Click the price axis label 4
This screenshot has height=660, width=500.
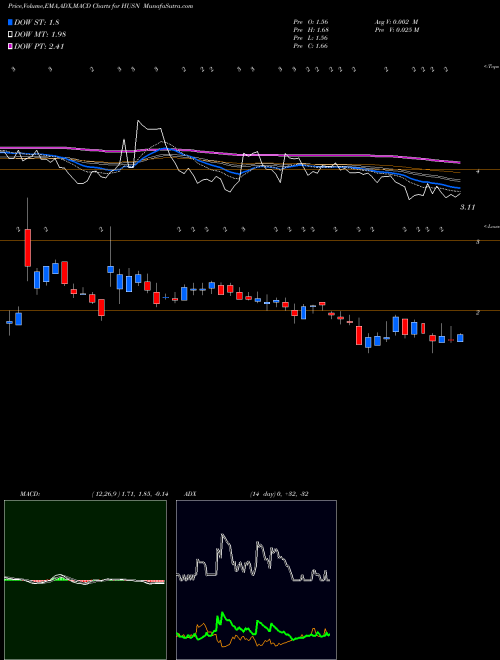tap(478, 171)
